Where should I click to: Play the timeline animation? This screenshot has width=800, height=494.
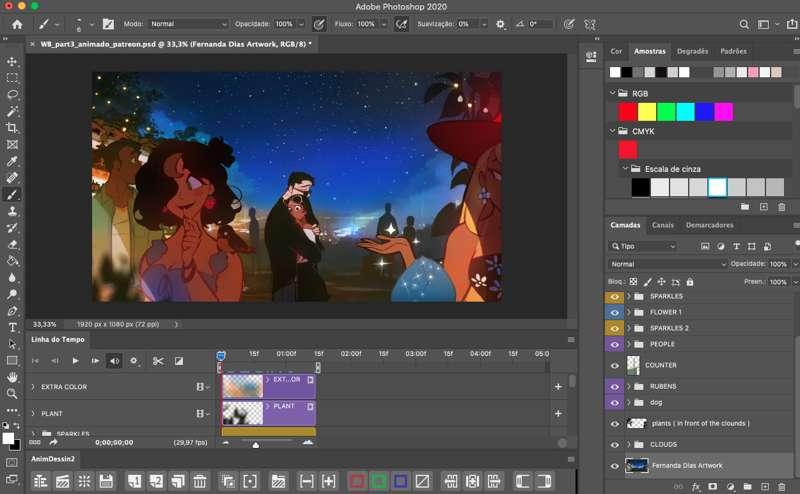coord(75,361)
